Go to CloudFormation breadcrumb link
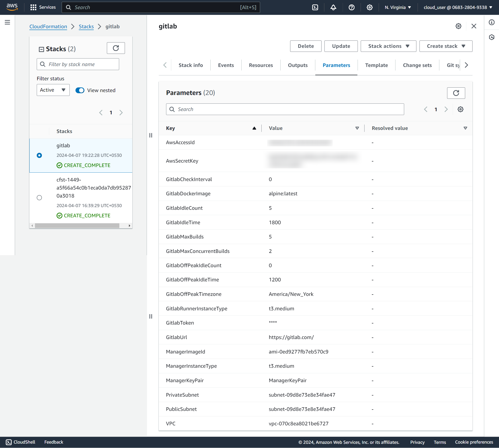The width and height of the screenshot is (499, 448). click(x=48, y=26)
